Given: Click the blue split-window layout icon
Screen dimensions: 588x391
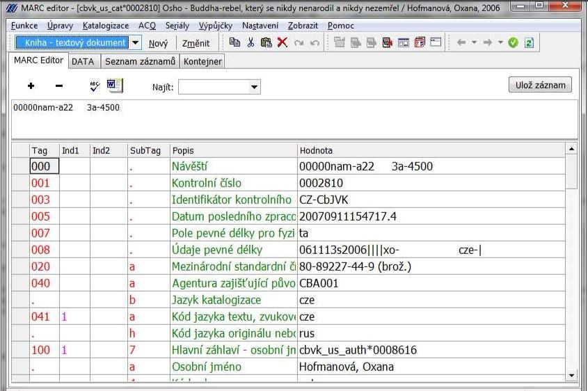Looking at the screenshot, I should click(404, 42).
